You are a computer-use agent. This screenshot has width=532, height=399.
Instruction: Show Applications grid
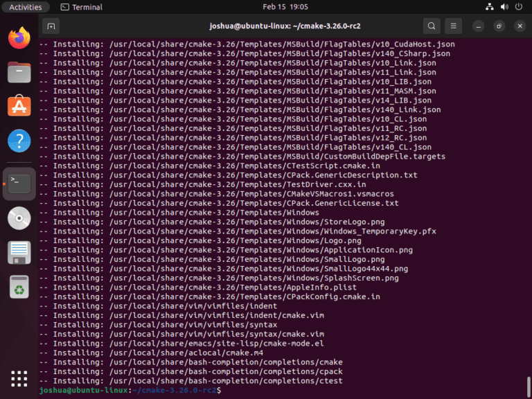tap(19, 378)
